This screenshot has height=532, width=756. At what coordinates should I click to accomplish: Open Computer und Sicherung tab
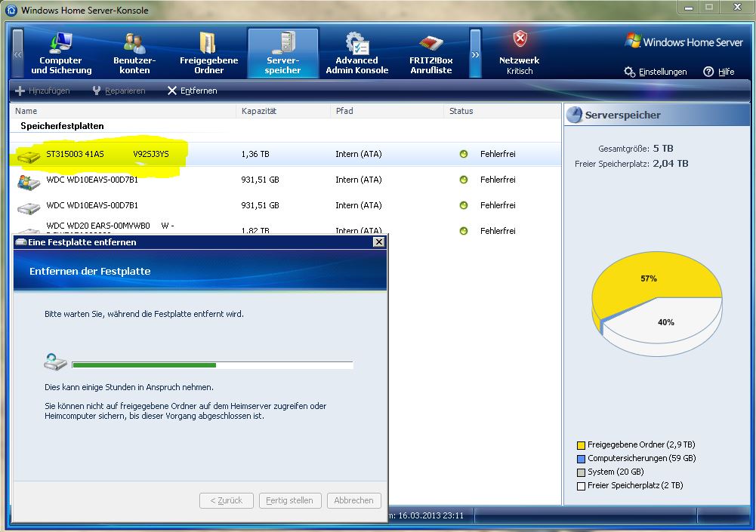[61, 53]
